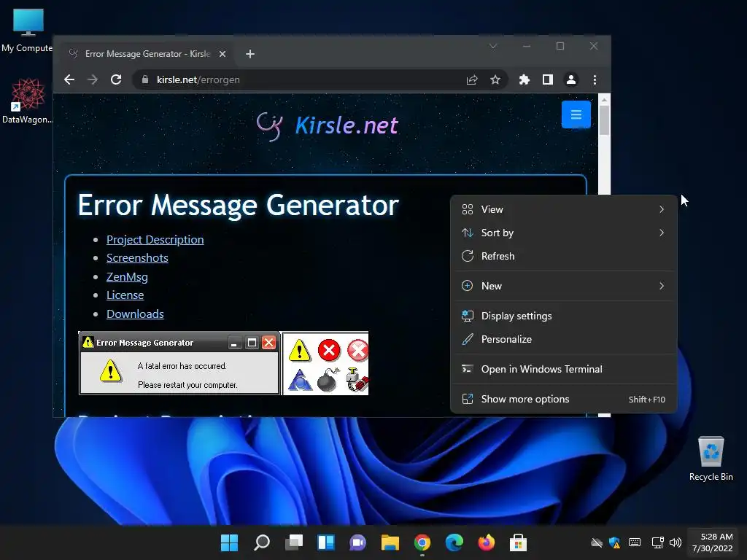Viewport: 747px width, 560px height.
Task: Bookmark this page with the star icon
Action: point(495,79)
